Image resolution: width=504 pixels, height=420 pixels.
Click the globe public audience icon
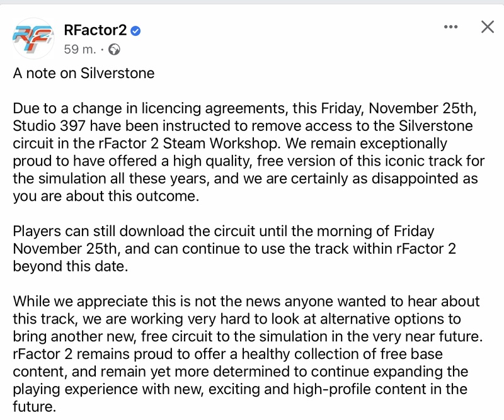115,48
